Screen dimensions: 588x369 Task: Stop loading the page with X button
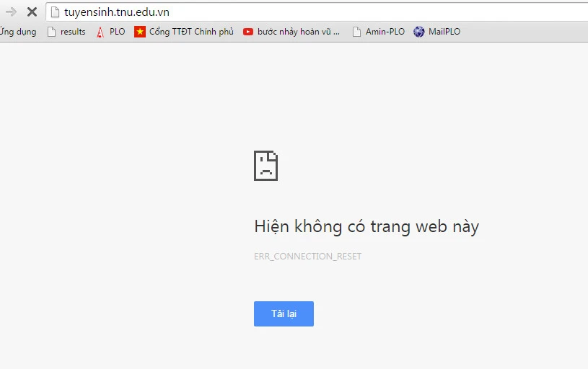click(32, 12)
